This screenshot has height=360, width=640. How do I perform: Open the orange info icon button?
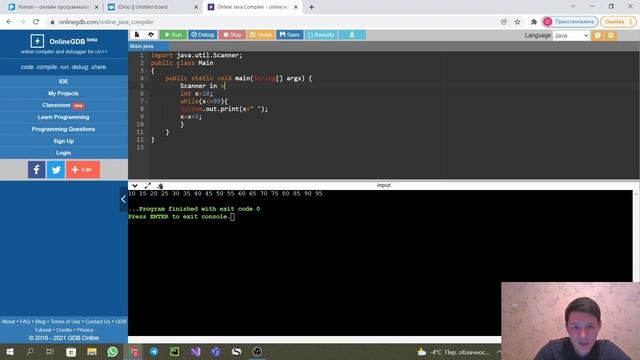(x=598, y=36)
